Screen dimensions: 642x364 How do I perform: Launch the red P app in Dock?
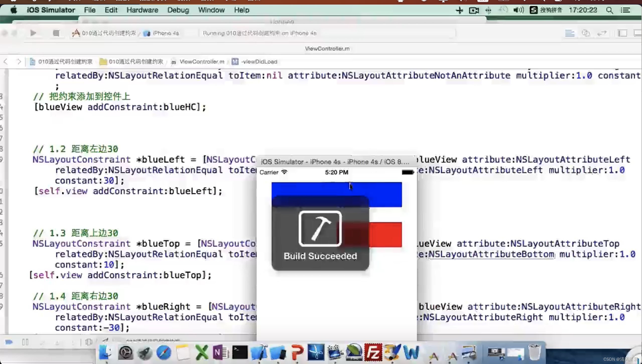coord(297,352)
